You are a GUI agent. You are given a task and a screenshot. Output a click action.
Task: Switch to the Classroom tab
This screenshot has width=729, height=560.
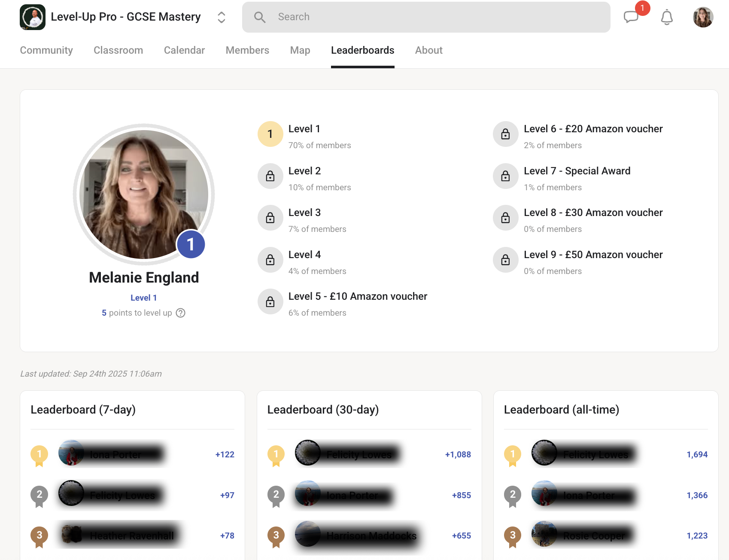(x=118, y=50)
